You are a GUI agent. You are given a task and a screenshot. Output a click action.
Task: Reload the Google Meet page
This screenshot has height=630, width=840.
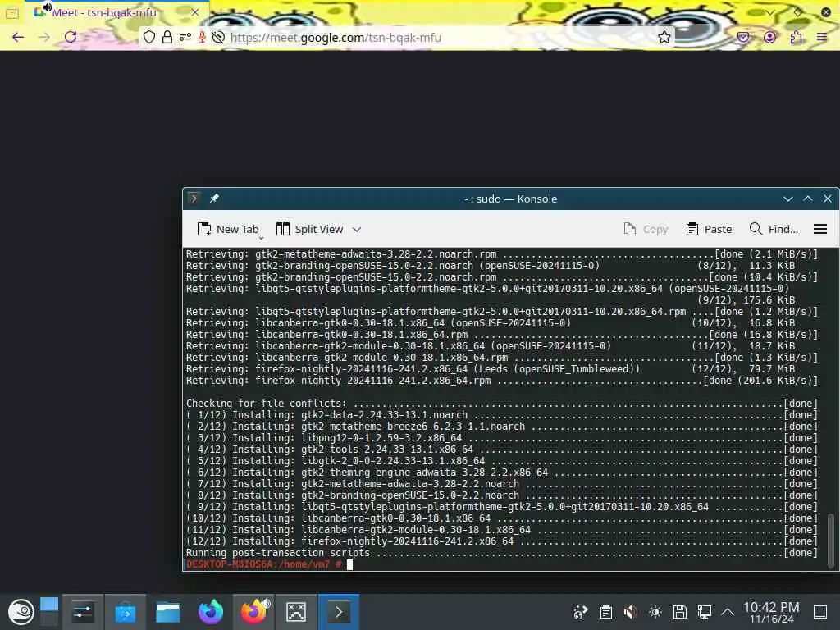pos(71,37)
